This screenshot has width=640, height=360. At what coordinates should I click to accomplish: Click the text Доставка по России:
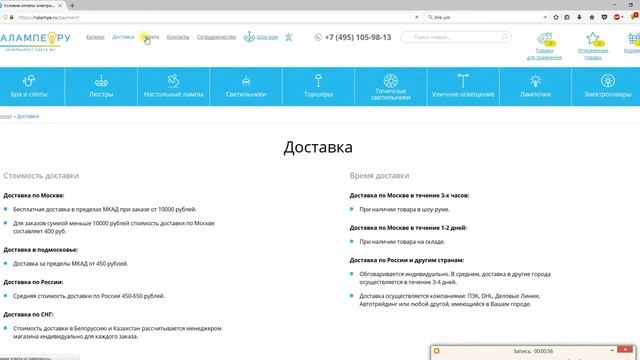33,282
